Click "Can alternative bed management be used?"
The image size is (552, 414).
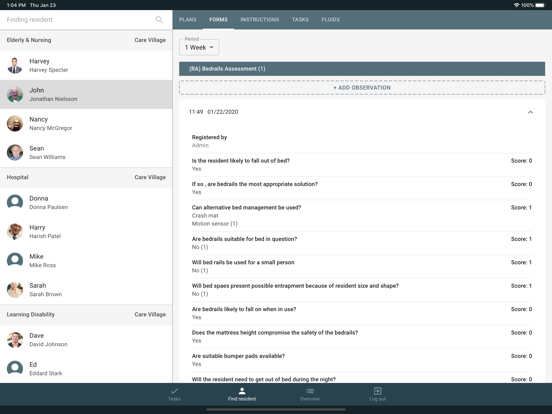coord(246,207)
